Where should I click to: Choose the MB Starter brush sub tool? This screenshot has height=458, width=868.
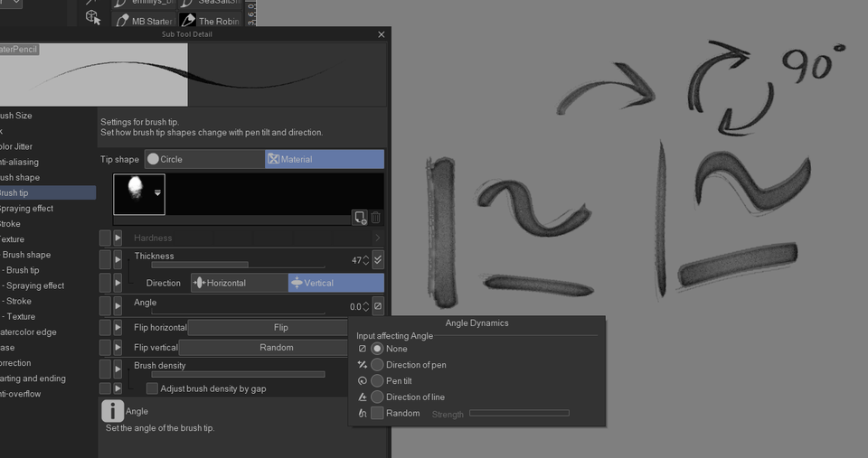tap(144, 21)
